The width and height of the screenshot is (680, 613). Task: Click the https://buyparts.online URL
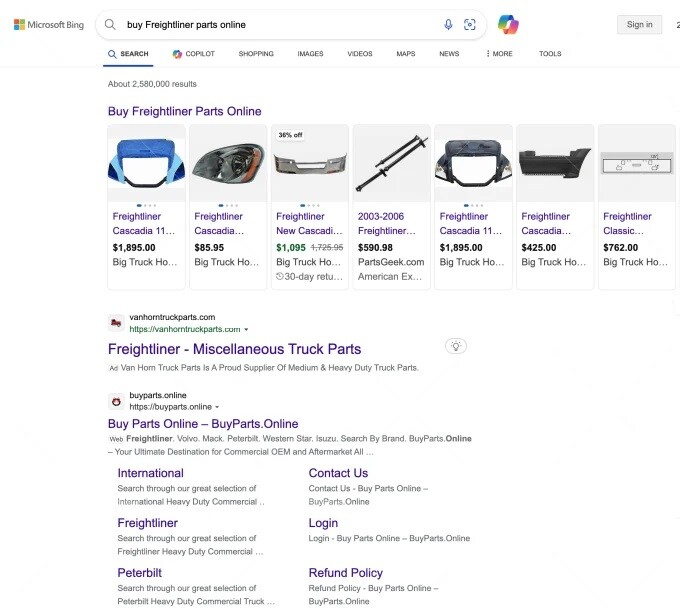click(x=170, y=407)
